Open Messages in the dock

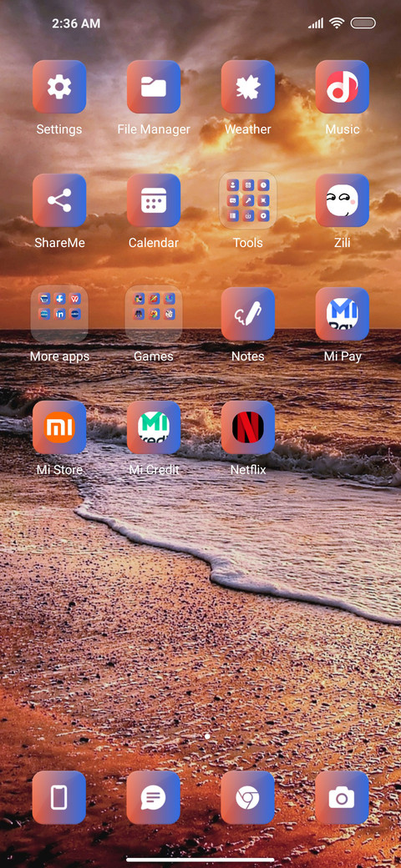coord(154,798)
